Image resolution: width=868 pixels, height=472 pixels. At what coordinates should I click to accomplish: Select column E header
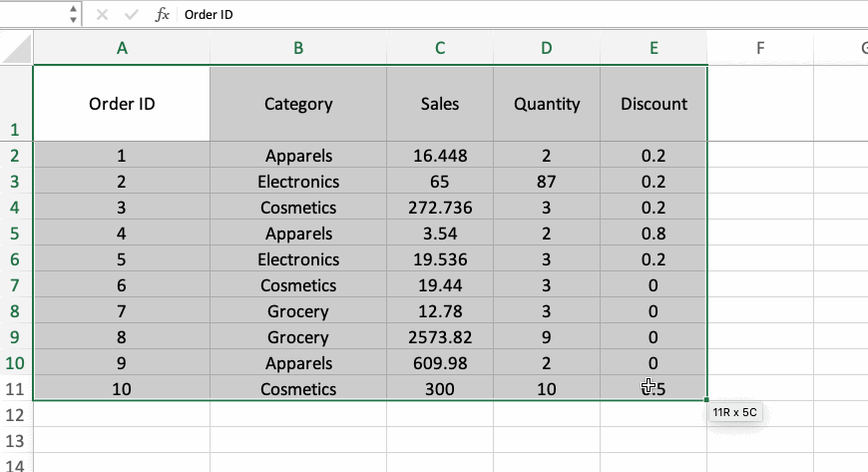653,47
